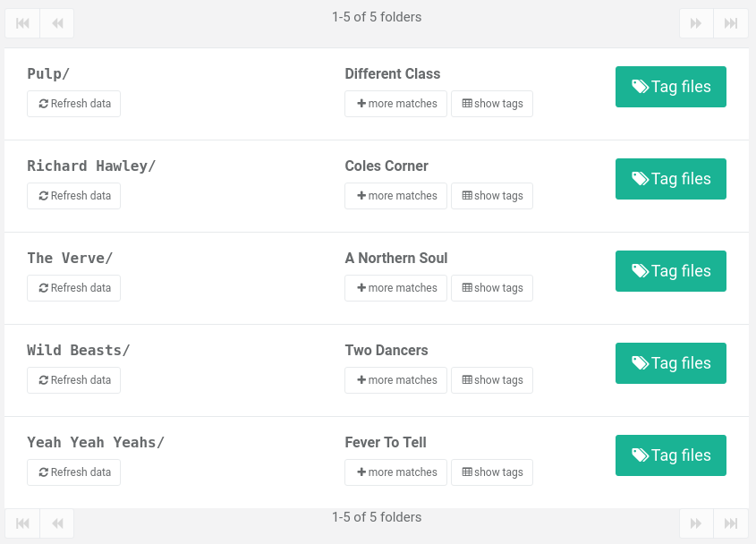Expand more matches for Fever To Tell

[395, 472]
